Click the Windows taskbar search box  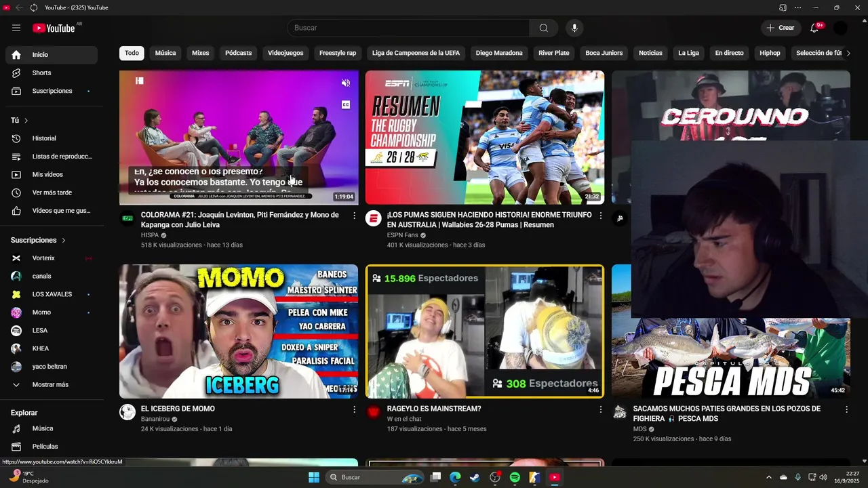pyautogui.click(x=375, y=477)
